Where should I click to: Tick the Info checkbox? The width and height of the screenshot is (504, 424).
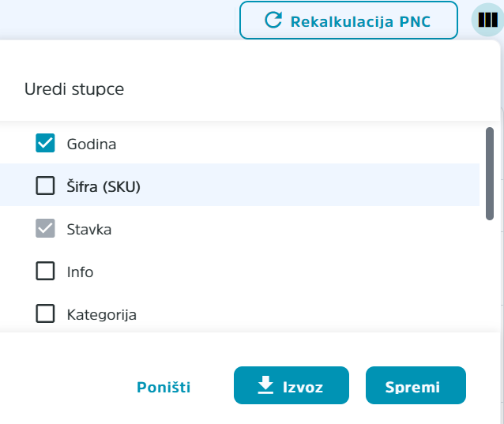pos(45,271)
